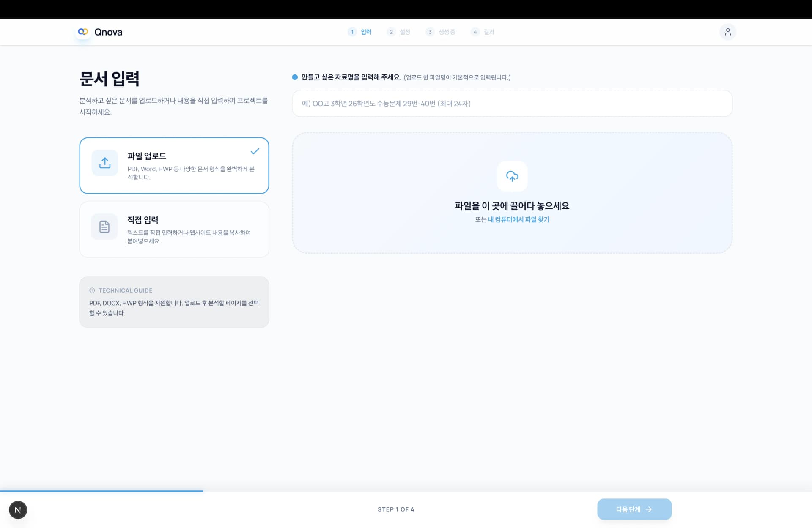Select step 3 생성중 indicator
This screenshot has width=812, height=528.
tap(440, 32)
